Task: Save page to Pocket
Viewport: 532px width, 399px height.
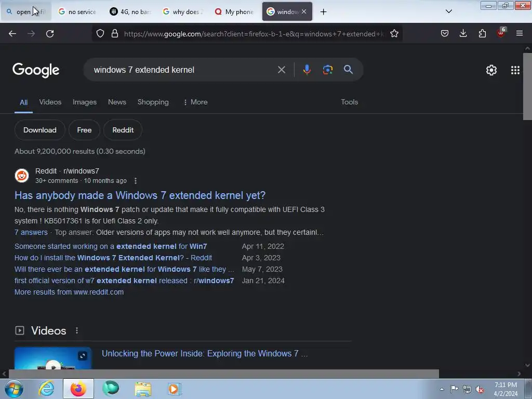Action: (445, 34)
